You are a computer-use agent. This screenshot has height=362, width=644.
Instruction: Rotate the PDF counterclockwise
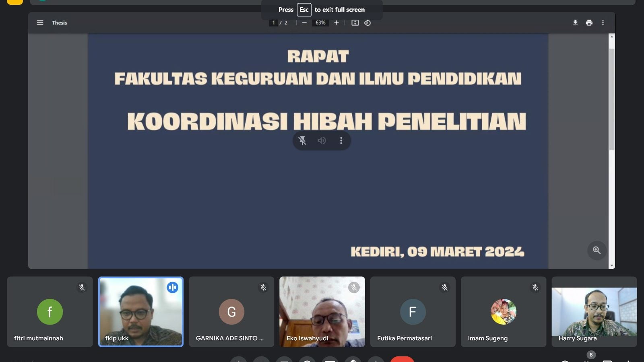click(367, 23)
